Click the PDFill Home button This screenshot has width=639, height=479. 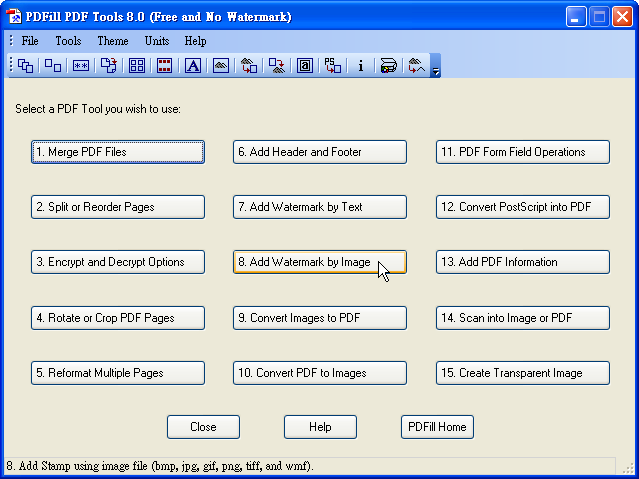(437, 427)
